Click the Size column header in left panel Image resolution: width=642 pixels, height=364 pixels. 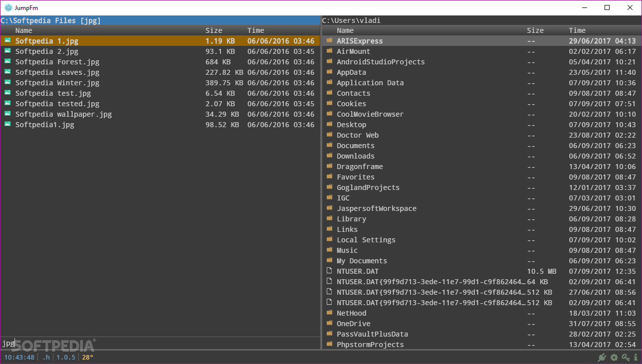pyautogui.click(x=214, y=30)
